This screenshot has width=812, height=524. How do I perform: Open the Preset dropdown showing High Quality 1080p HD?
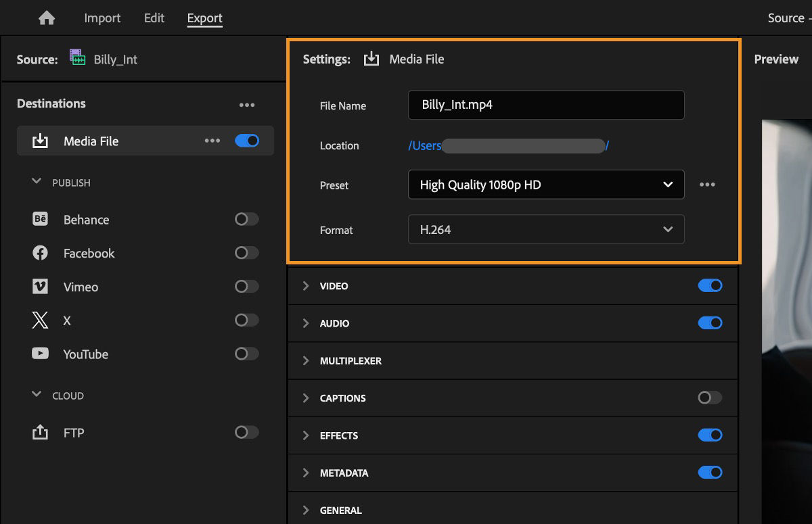pos(546,185)
